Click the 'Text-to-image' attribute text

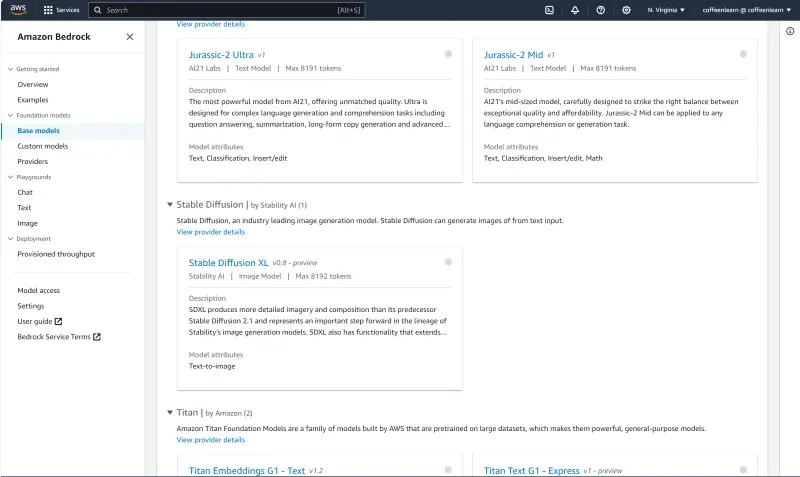coord(212,366)
